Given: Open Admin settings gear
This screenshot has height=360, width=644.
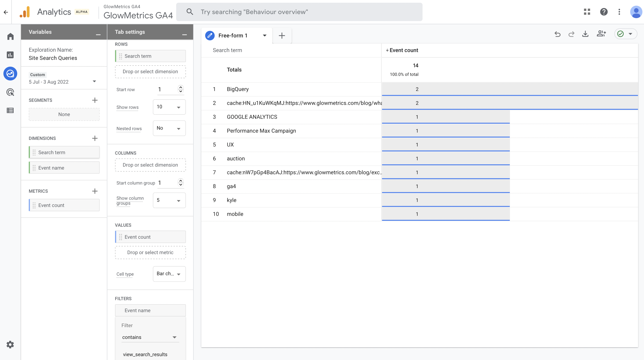Looking at the screenshot, I should pyautogui.click(x=10, y=345).
